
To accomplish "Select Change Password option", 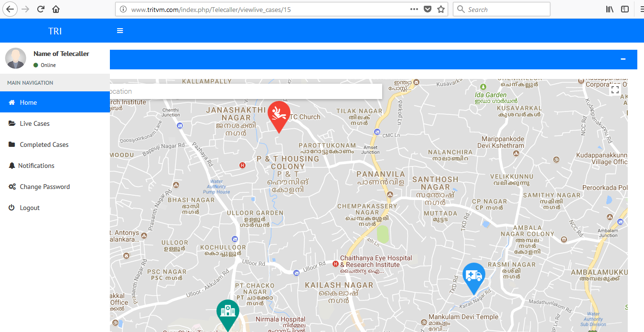I will [x=44, y=187].
